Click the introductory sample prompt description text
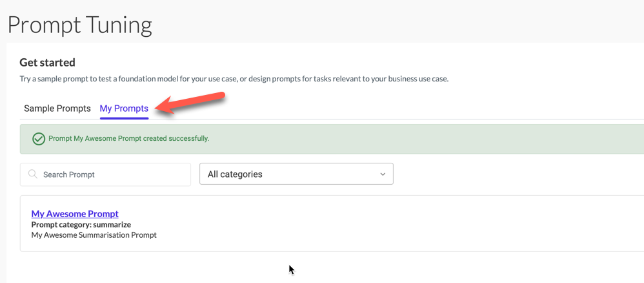This screenshot has height=283, width=644. pos(234,79)
